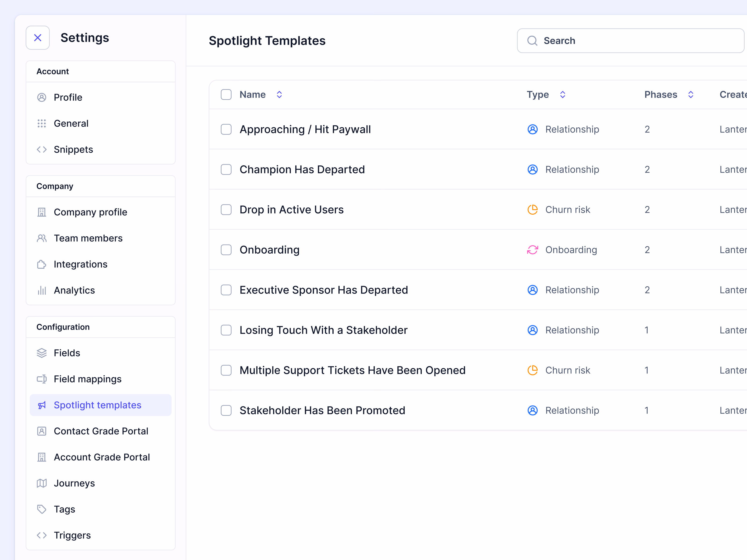Focus the Search input field
The height and width of the screenshot is (560, 747).
coord(631,41)
